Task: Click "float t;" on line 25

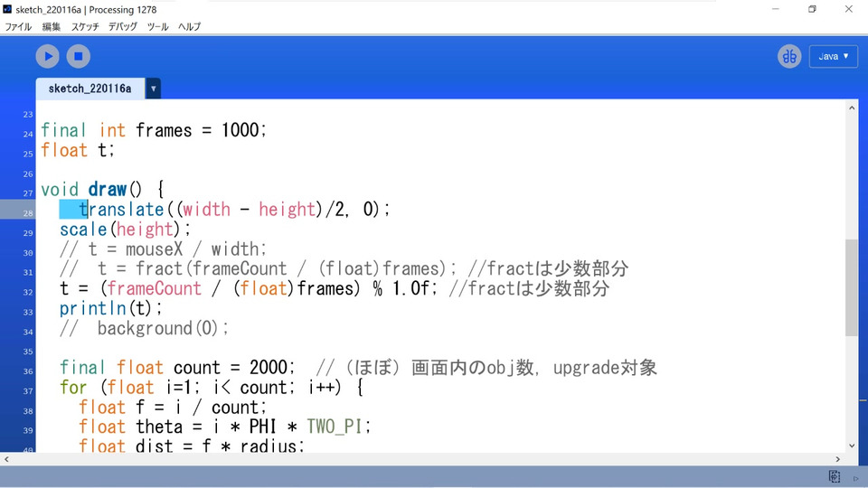Action: (x=78, y=151)
